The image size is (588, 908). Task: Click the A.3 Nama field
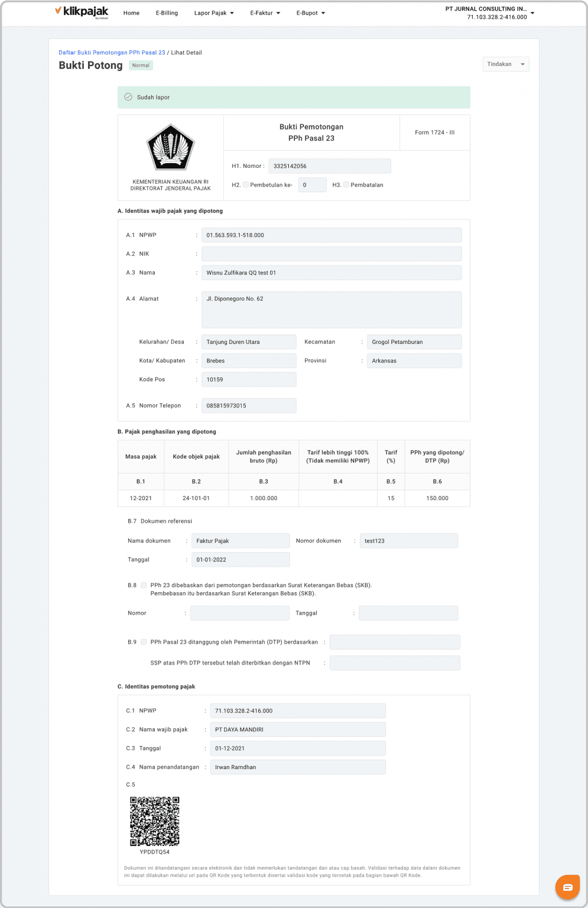(331, 273)
